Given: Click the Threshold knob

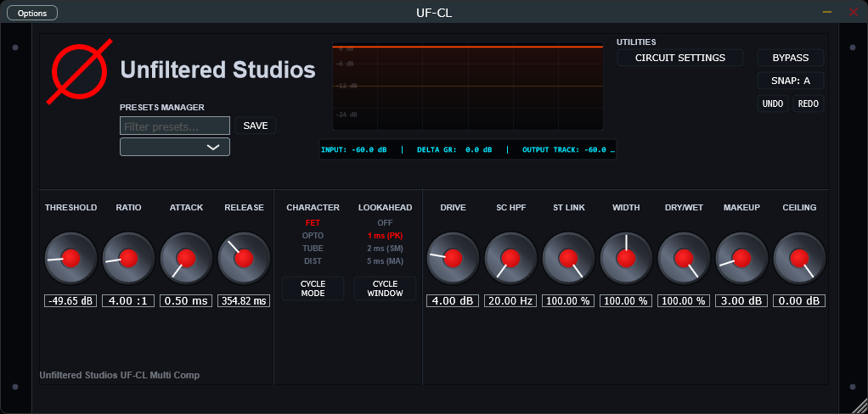Looking at the screenshot, I should (70, 258).
